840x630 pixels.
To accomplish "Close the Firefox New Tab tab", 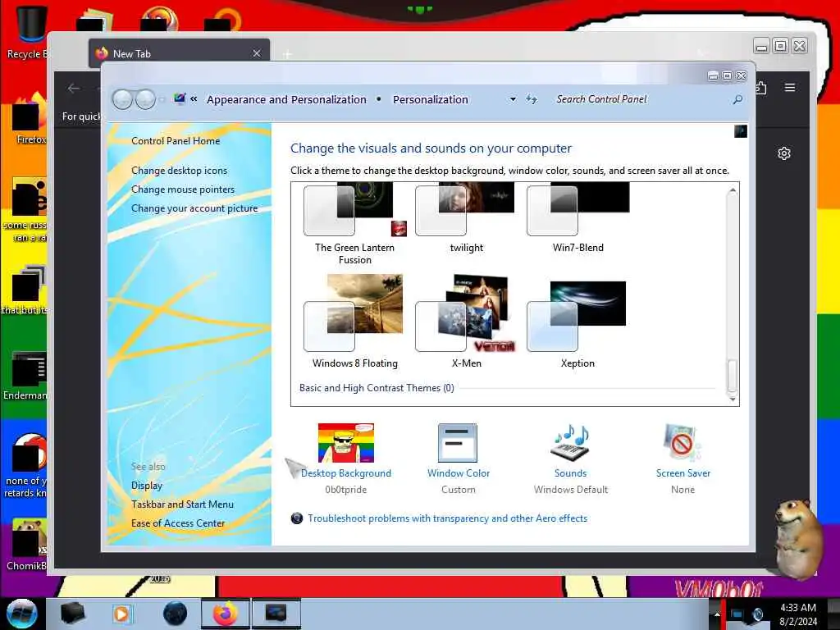I will coord(257,53).
